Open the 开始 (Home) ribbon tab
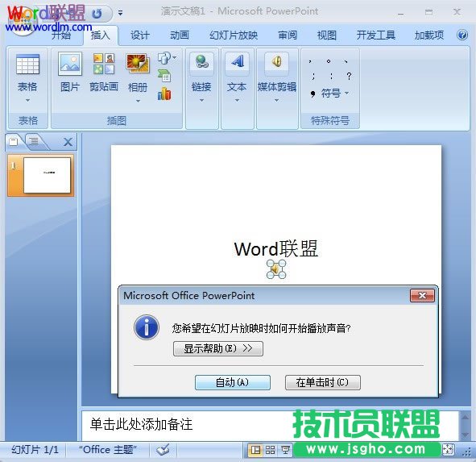Screen dimensions: 476x462 click(x=61, y=35)
